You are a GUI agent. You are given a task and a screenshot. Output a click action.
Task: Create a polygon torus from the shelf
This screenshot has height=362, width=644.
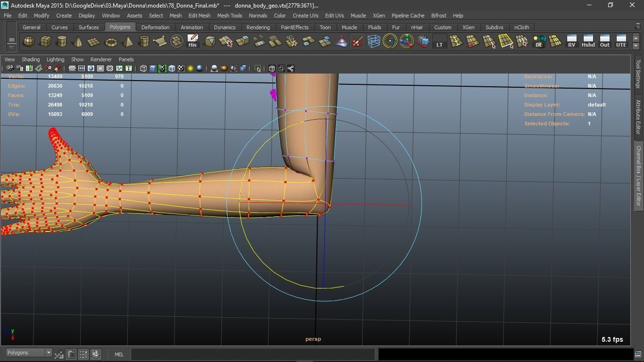point(111,41)
